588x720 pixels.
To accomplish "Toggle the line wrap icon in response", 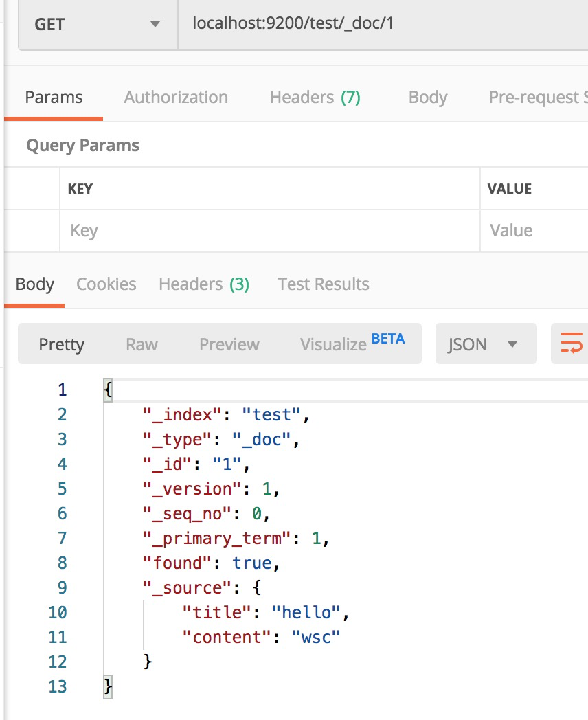I will (572, 344).
